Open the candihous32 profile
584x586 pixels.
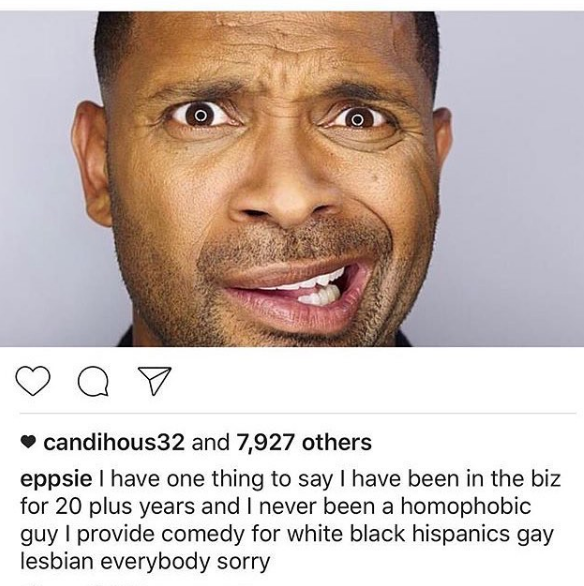pyautogui.click(x=114, y=442)
